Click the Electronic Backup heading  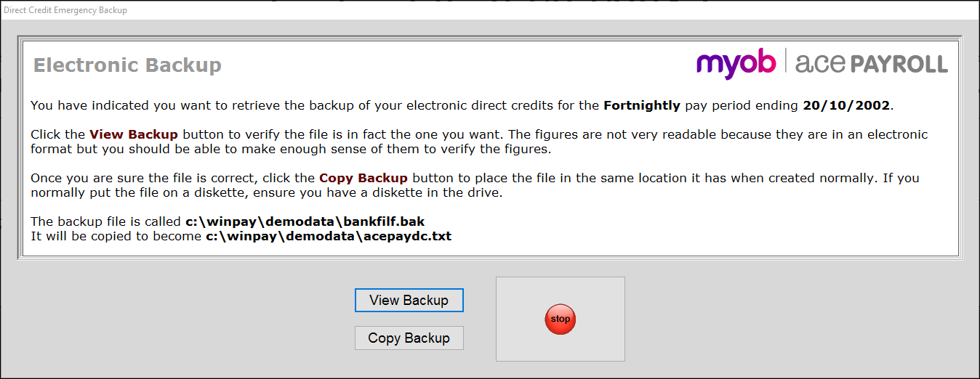point(127,65)
